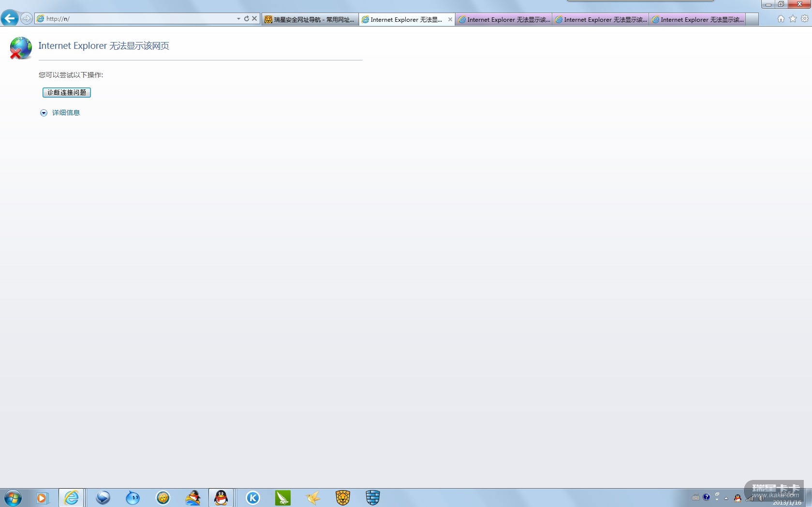Open the Windows Start menu
Image resolution: width=812 pixels, height=507 pixels.
[x=13, y=498]
